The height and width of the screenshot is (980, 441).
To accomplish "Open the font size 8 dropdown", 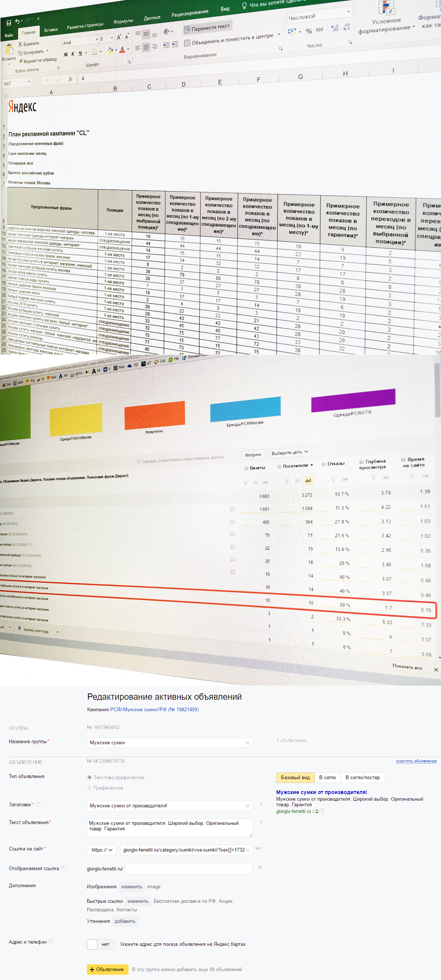I will coord(111,38).
